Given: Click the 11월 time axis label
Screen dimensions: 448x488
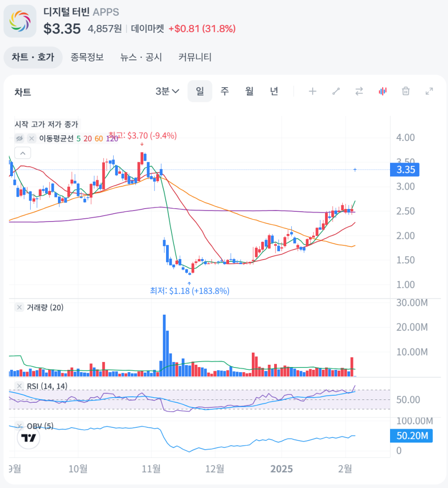Looking at the screenshot, I should [151, 469].
